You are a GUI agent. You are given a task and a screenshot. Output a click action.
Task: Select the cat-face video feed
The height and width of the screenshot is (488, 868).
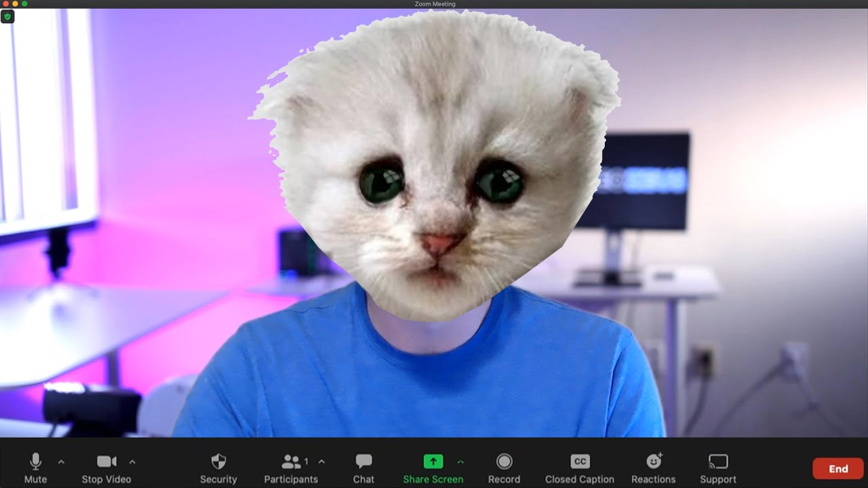tap(434, 223)
